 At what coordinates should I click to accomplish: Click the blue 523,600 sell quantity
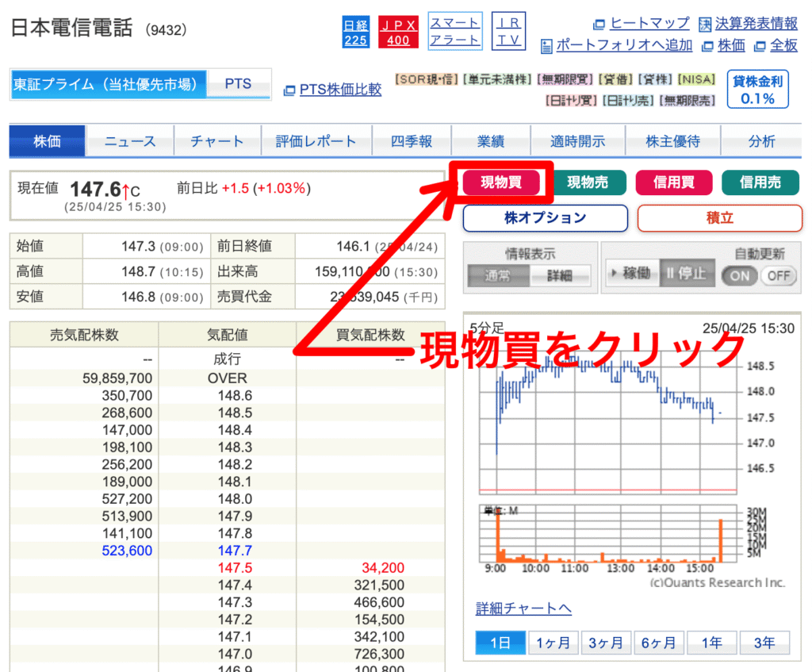pyautogui.click(x=127, y=551)
